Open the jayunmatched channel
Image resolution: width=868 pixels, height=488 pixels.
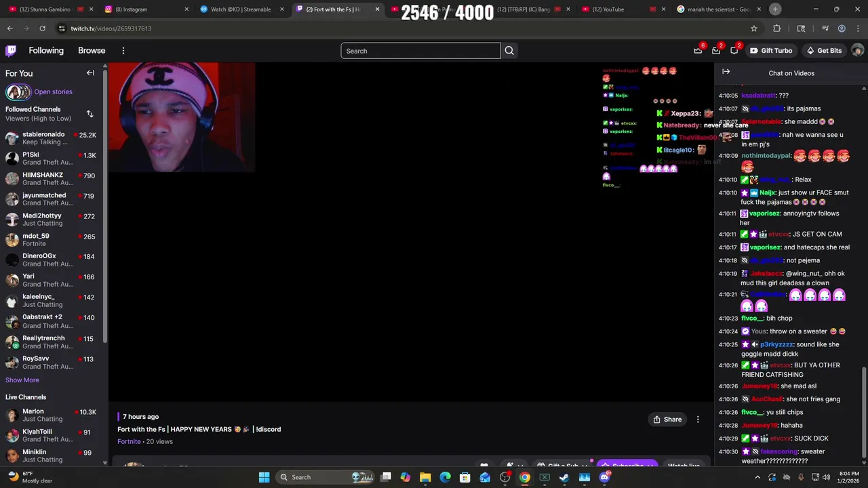tap(52, 199)
